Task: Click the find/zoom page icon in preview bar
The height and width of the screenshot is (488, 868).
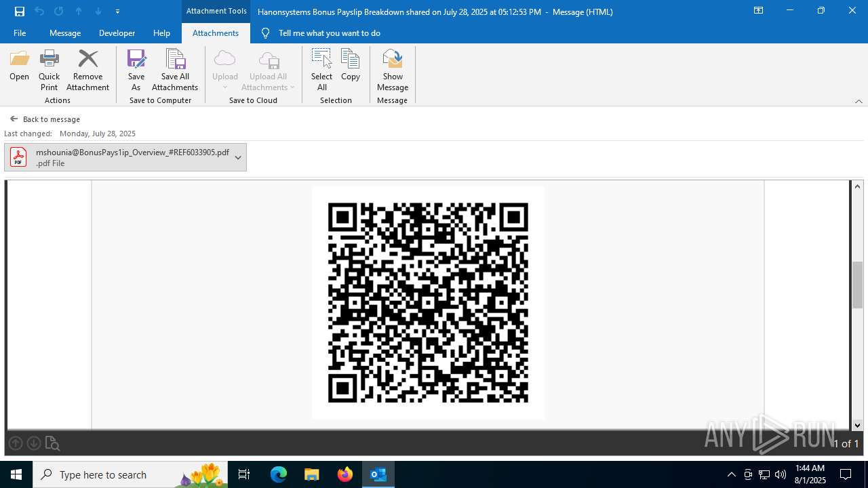Action: pos(52,444)
